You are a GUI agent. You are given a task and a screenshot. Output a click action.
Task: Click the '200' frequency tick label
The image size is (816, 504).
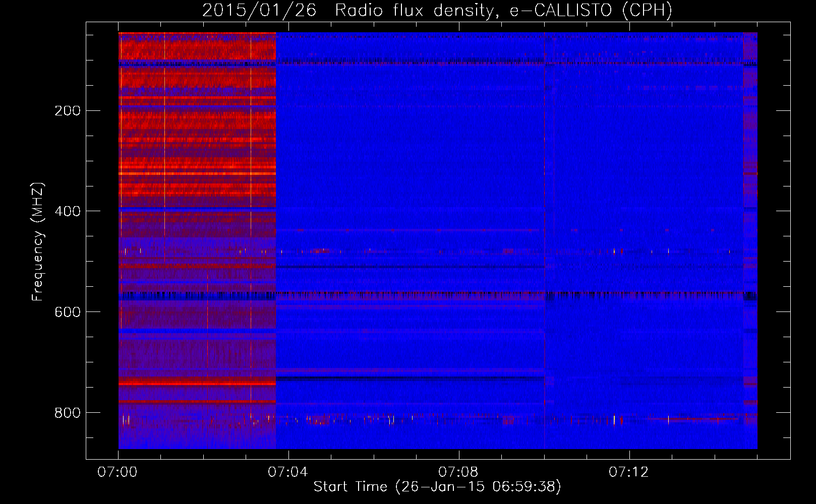tap(68, 111)
